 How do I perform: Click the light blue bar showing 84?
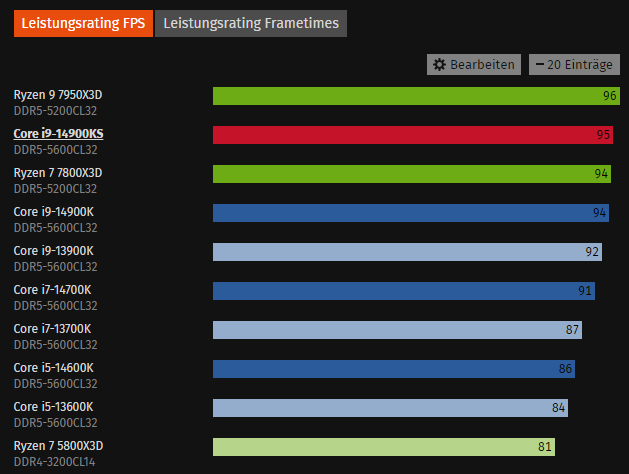[x=390, y=408]
